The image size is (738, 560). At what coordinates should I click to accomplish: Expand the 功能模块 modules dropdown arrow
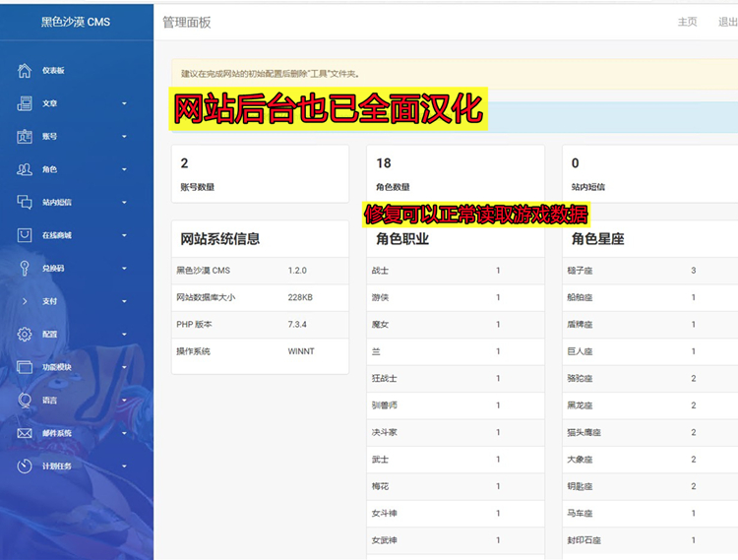coord(124,367)
